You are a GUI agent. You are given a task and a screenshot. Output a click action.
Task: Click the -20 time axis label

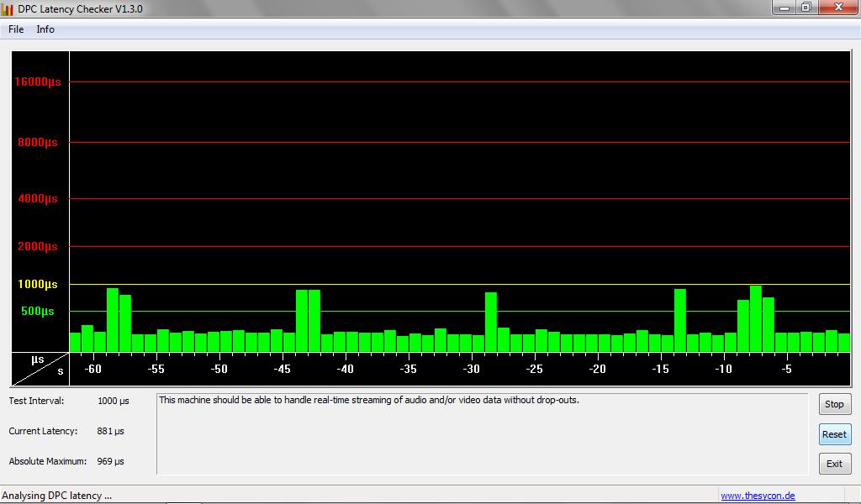[x=598, y=369]
